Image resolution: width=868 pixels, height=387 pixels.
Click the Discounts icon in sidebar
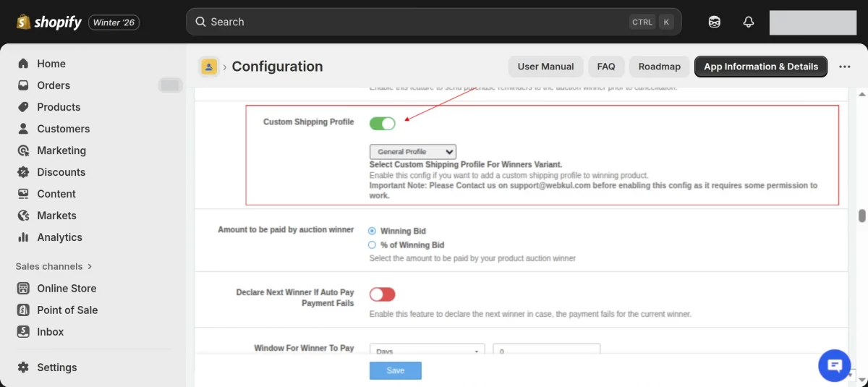(24, 172)
